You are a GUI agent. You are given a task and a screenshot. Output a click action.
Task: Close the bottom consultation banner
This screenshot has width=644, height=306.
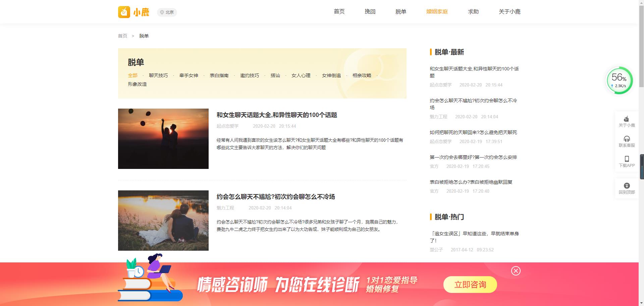(x=516, y=271)
